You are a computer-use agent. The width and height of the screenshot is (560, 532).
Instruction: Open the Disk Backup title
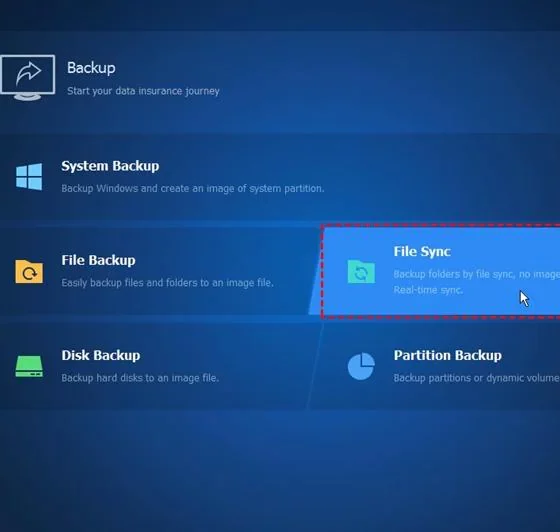101,355
